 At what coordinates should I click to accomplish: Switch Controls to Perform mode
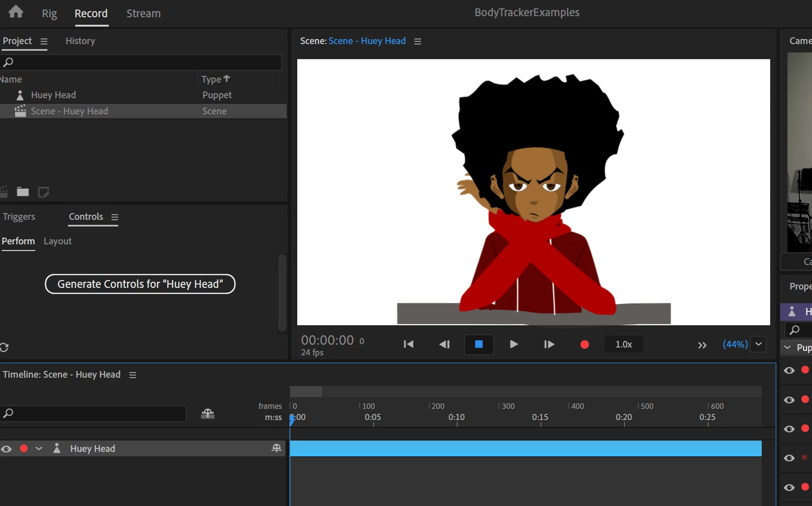coord(18,241)
